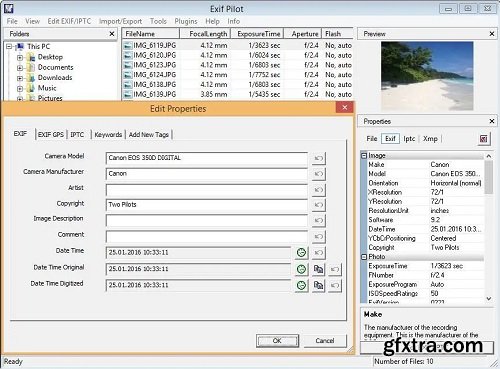Image resolution: width=500 pixels, height=369 pixels.
Task: Click undo icon beside Artist field
Action: tap(319, 190)
